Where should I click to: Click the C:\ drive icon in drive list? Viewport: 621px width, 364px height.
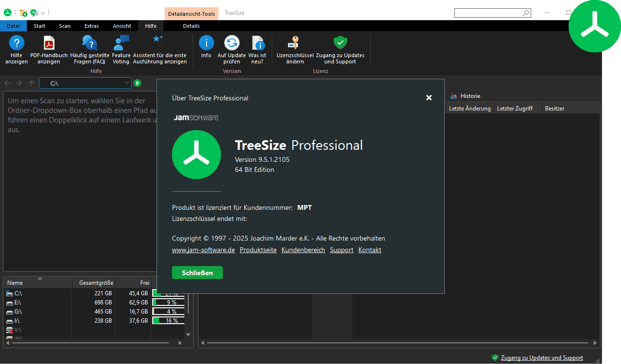[x=9, y=293]
